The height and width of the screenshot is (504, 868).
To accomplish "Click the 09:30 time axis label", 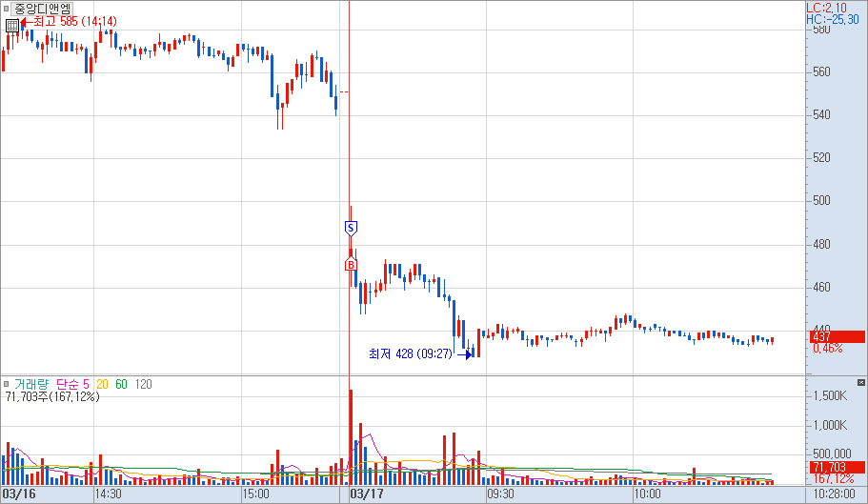I will click(x=500, y=494).
